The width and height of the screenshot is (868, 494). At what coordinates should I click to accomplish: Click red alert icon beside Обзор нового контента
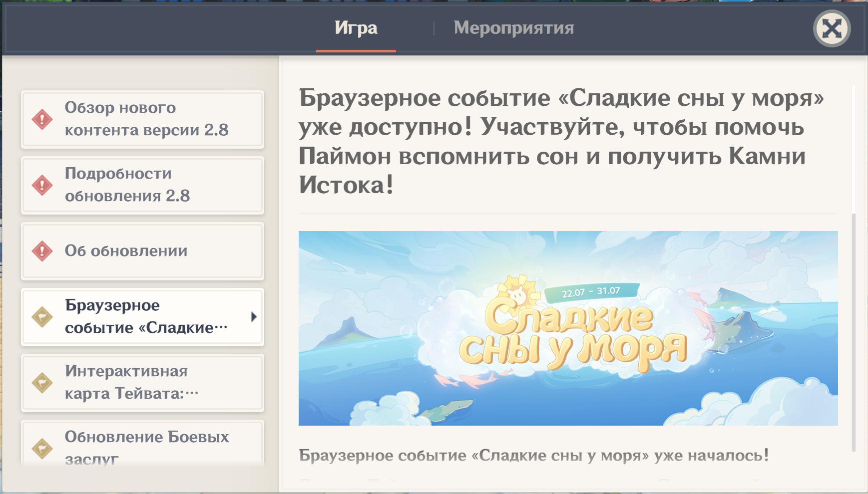click(x=42, y=119)
